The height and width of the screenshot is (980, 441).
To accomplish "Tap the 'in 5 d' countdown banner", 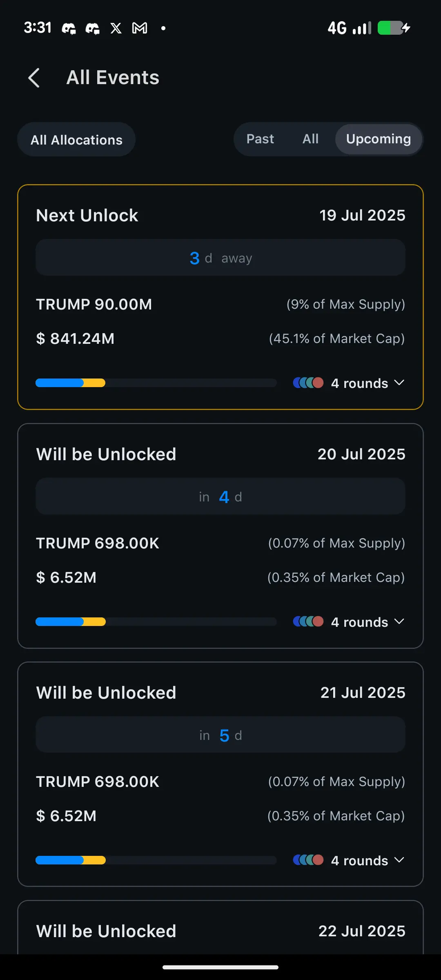I will click(x=220, y=735).
